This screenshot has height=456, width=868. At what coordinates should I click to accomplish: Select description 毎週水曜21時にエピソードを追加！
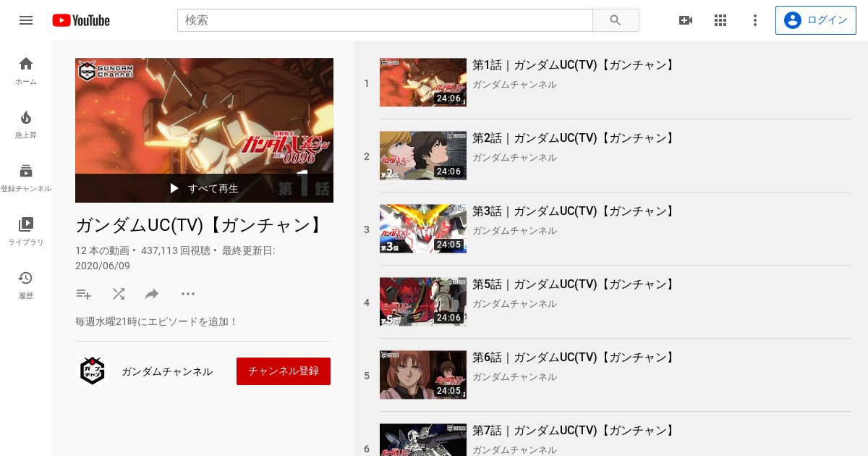pyautogui.click(x=156, y=321)
